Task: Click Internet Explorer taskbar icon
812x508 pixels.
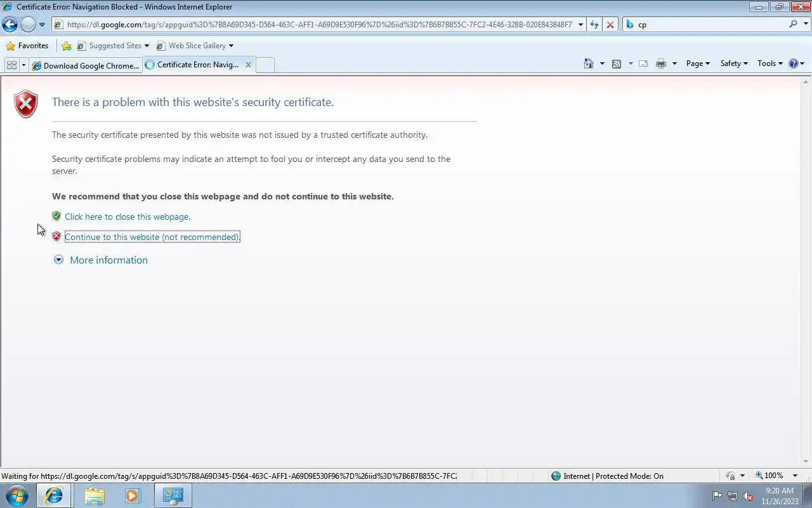Action: click(x=53, y=495)
